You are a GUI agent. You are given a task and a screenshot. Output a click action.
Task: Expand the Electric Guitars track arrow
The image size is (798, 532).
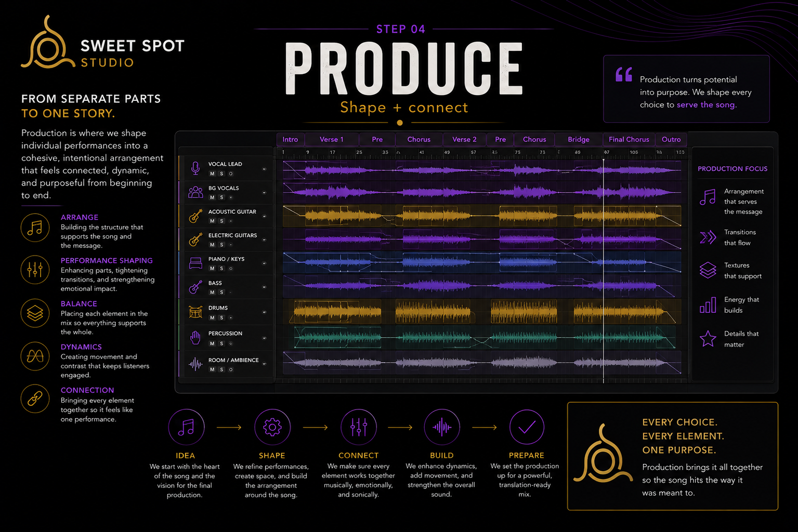[x=264, y=240]
